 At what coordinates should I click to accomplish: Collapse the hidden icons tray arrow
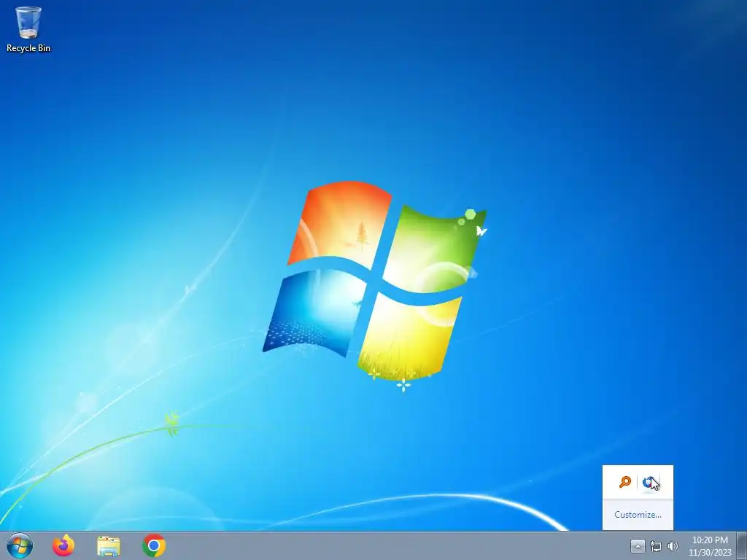pyautogui.click(x=638, y=546)
